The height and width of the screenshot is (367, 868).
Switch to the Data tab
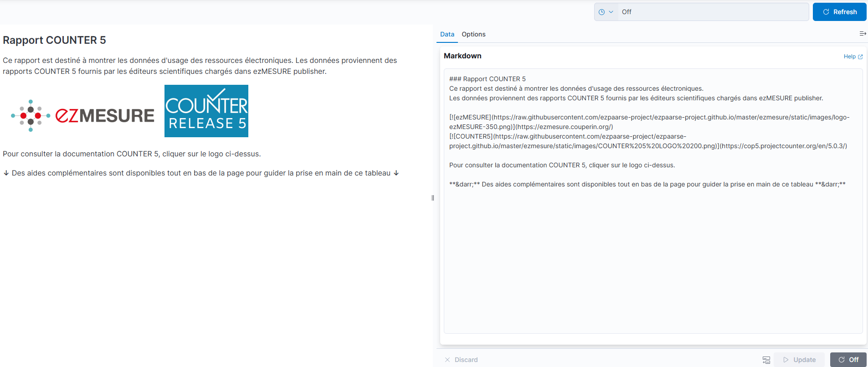447,34
